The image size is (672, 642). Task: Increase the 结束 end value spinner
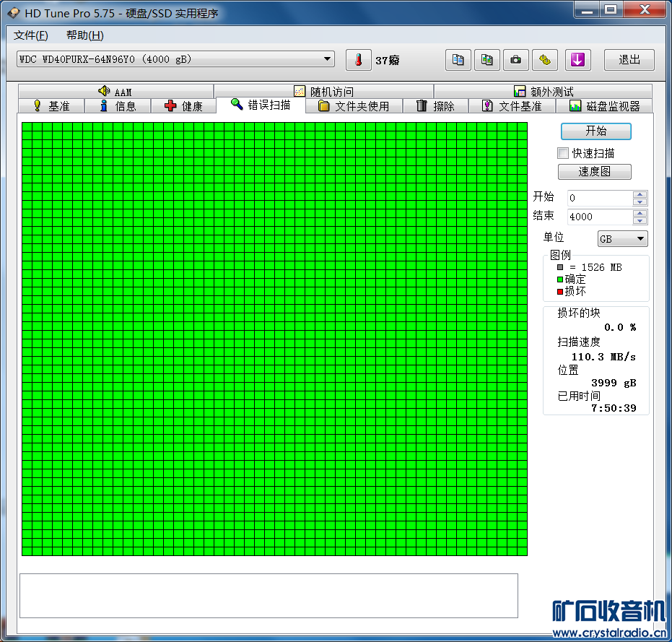(x=640, y=213)
